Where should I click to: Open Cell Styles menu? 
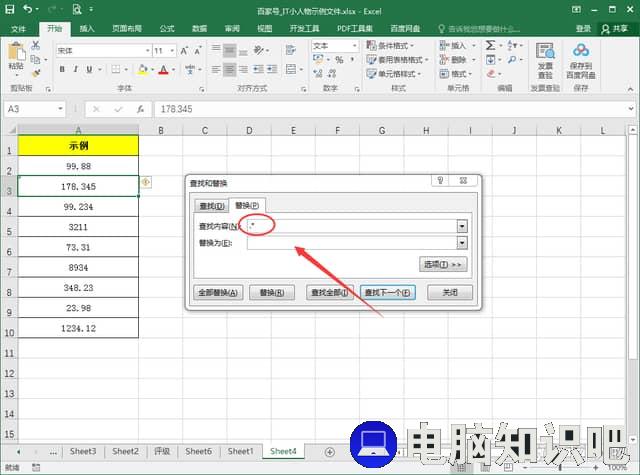pos(393,74)
